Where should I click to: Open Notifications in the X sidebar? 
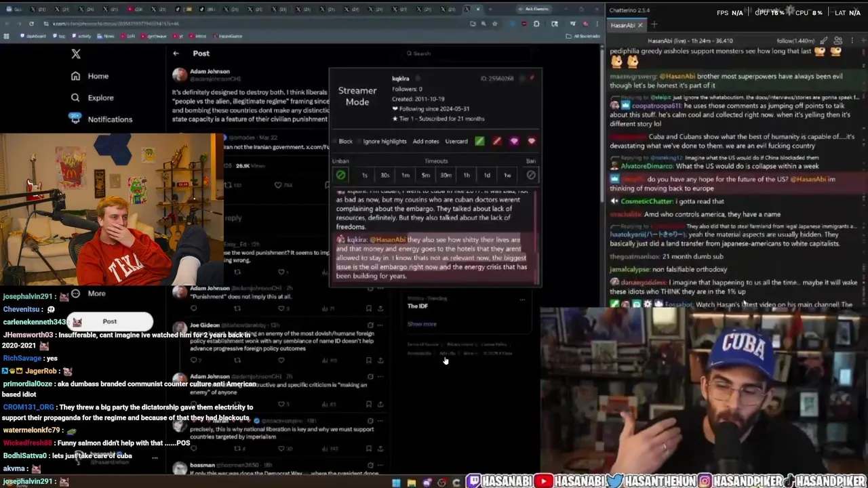pos(101,119)
